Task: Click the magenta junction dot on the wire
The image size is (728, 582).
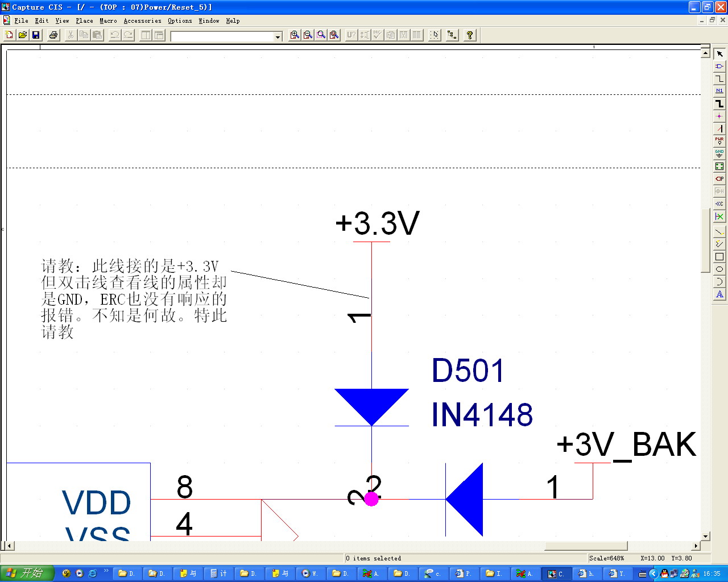Action: 371,499
